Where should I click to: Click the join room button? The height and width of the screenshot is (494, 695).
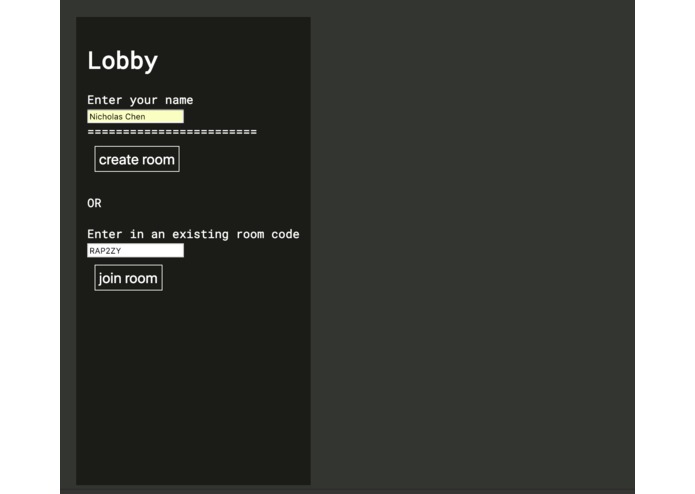pyautogui.click(x=129, y=278)
